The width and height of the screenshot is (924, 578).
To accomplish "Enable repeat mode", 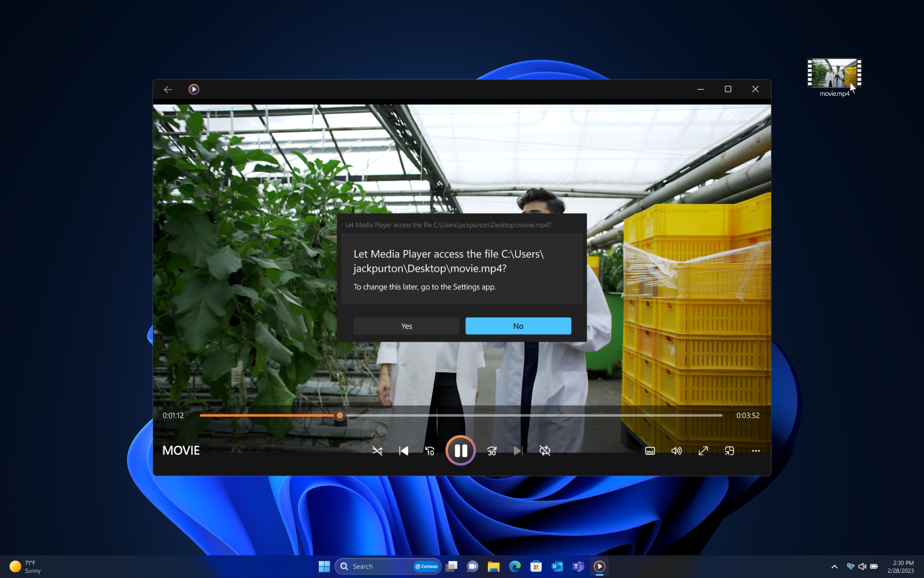I will [544, 451].
